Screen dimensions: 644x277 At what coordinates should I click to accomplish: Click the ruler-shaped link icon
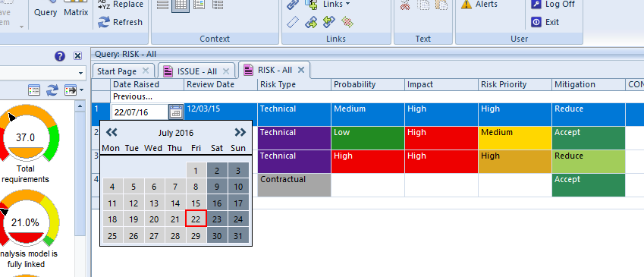coord(293,22)
